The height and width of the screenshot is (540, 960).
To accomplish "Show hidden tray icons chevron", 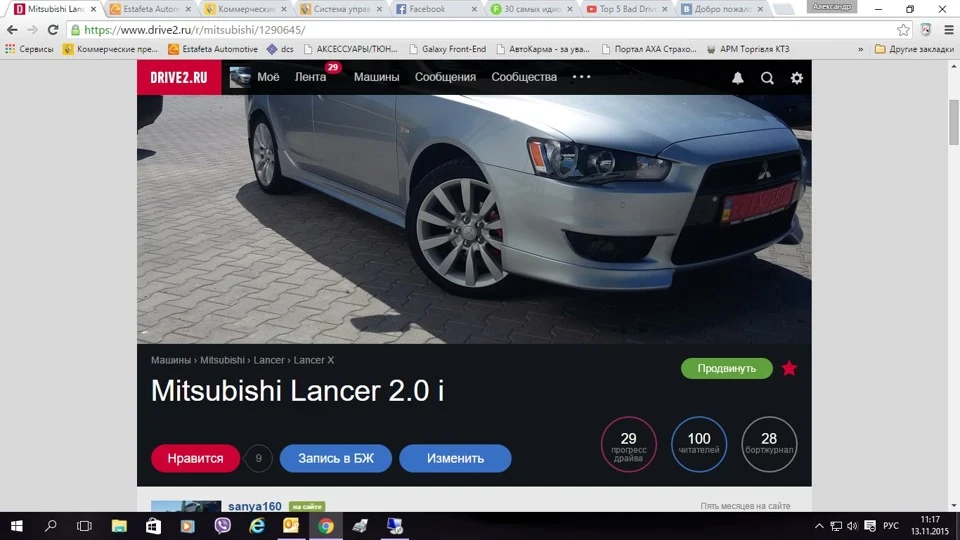I will 819,526.
